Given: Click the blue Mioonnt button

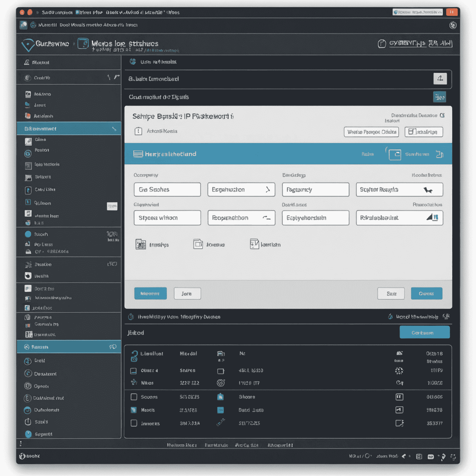Looking at the screenshot, I should click(x=151, y=293).
